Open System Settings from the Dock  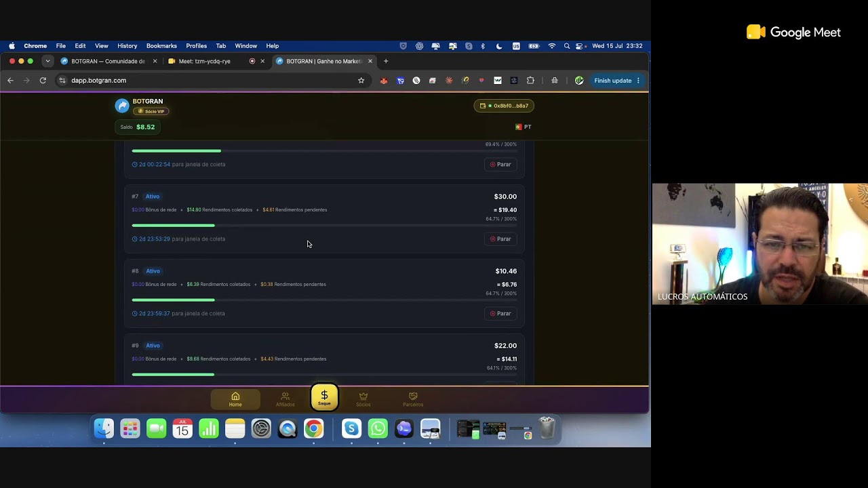pyautogui.click(x=261, y=428)
